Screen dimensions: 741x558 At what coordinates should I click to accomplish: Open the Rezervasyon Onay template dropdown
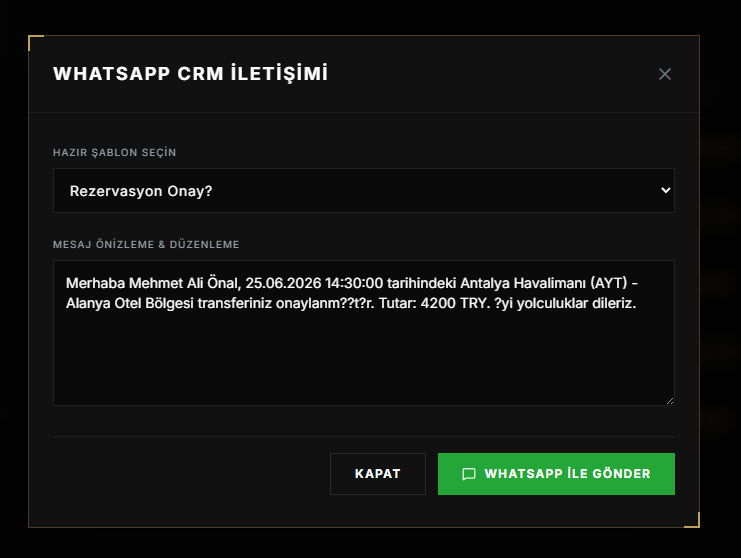click(x=363, y=190)
